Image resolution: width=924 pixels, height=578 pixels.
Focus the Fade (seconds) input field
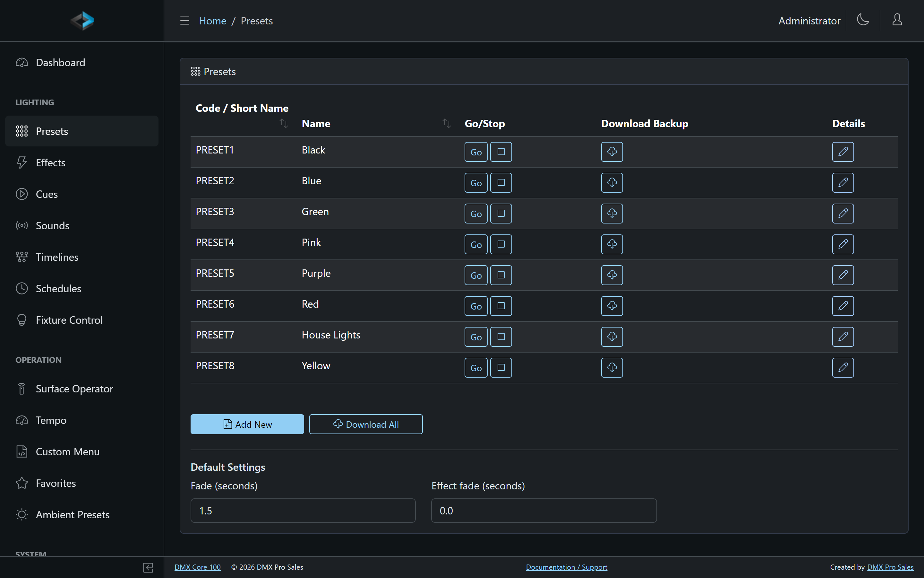(303, 511)
